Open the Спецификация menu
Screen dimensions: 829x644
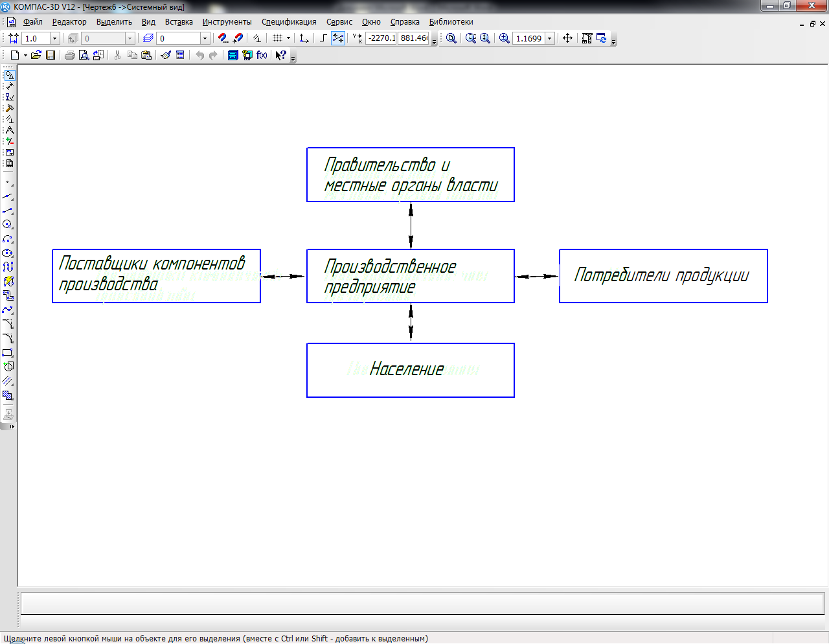(x=289, y=22)
